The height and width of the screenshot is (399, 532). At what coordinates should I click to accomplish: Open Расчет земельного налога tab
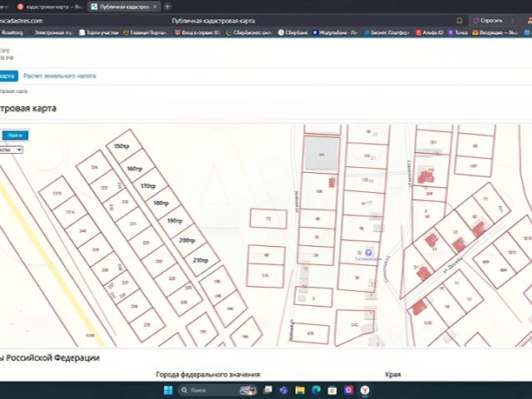tap(60, 76)
